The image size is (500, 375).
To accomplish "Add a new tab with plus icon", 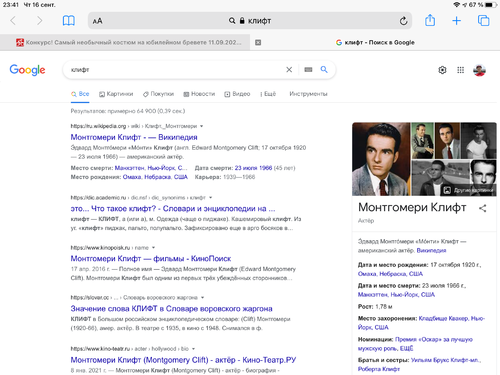I will click(456, 21).
